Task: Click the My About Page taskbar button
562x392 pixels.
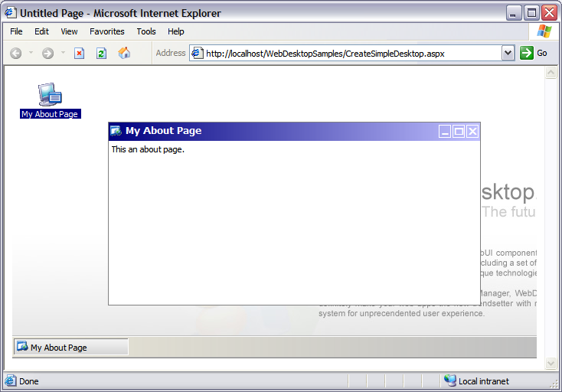Action: click(70, 347)
